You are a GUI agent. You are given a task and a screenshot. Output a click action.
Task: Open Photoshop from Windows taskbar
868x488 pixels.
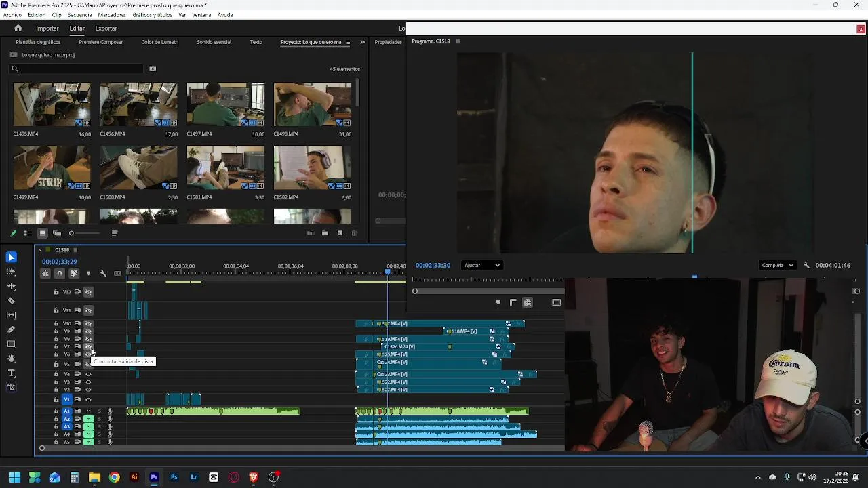[174, 477]
